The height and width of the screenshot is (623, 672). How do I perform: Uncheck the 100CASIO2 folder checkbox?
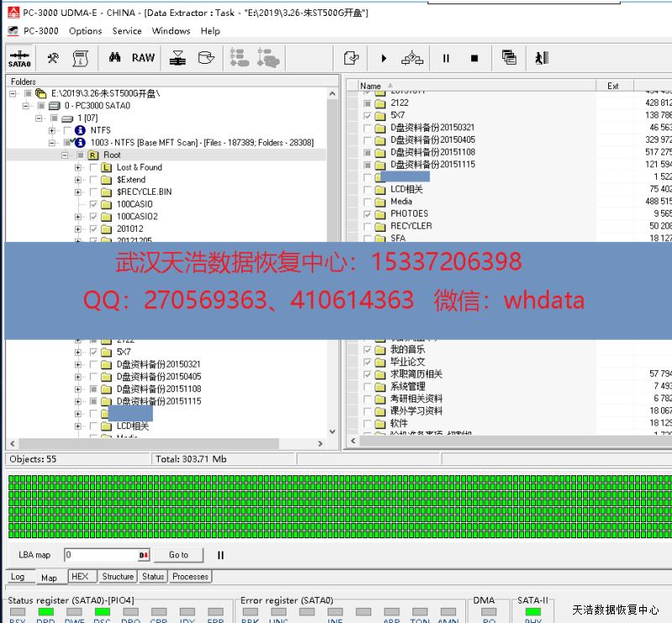[92, 217]
